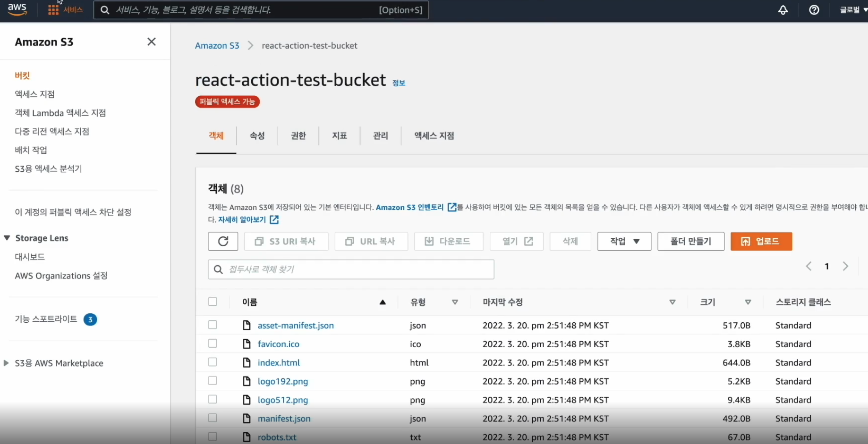Open the AWS logo home link
868x444 pixels.
coord(17,9)
